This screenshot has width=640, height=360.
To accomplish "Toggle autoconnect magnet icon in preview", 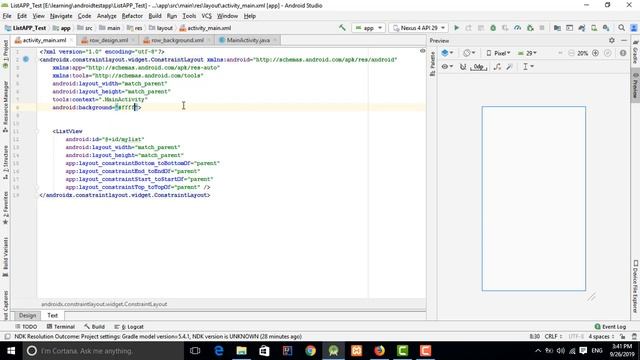I will 463,67.
